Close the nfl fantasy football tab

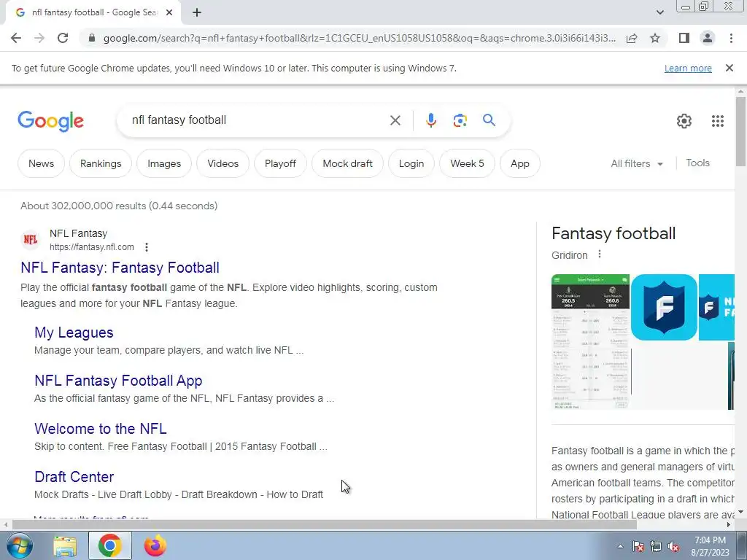click(x=169, y=13)
